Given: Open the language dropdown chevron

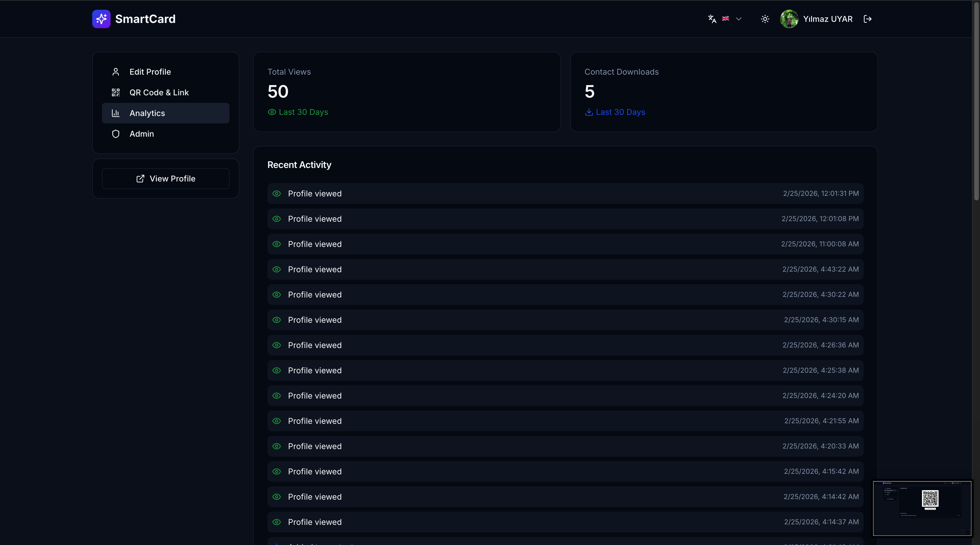Looking at the screenshot, I should click(x=738, y=19).
